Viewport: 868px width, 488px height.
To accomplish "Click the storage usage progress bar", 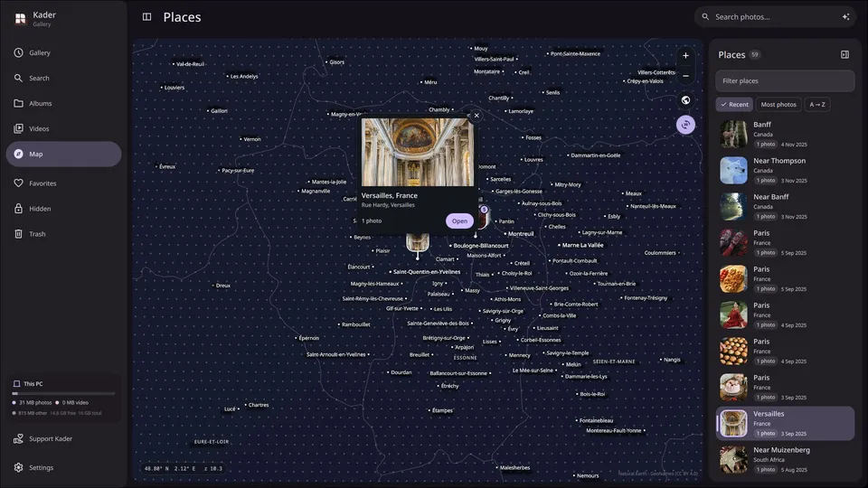I will (63, 393).
